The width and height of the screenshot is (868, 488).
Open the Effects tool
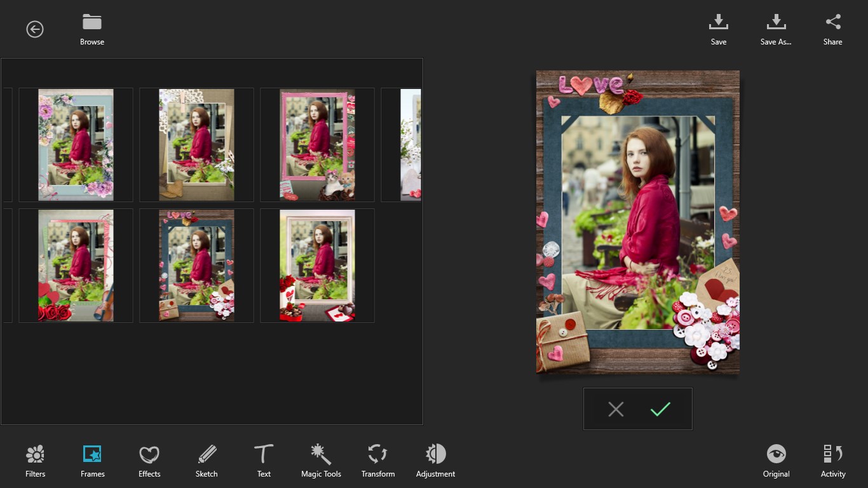click(x=149, y=460)
